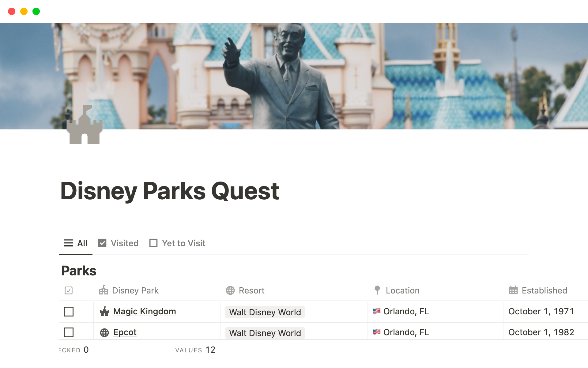Click the Resort column globe icon
588x368 pixels.
coord(230,290)
